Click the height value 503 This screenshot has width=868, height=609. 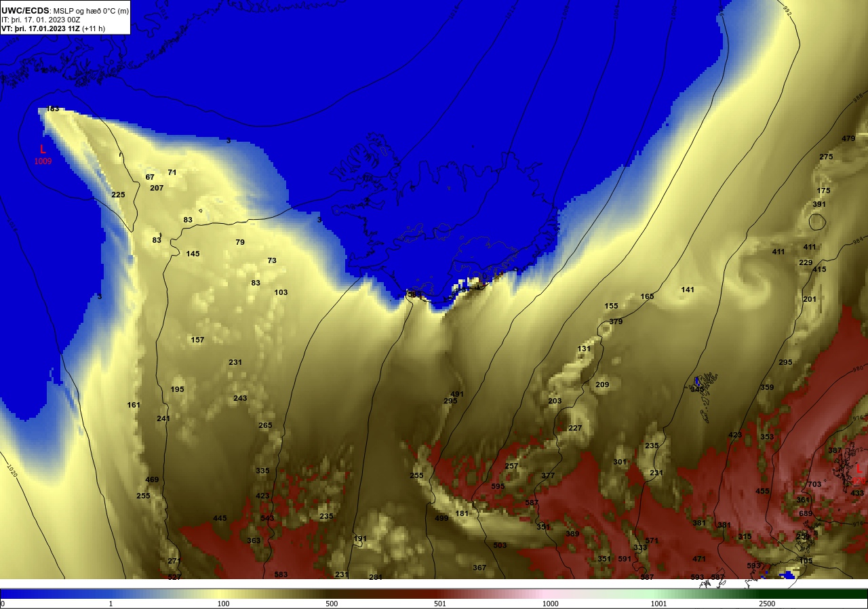500,546
